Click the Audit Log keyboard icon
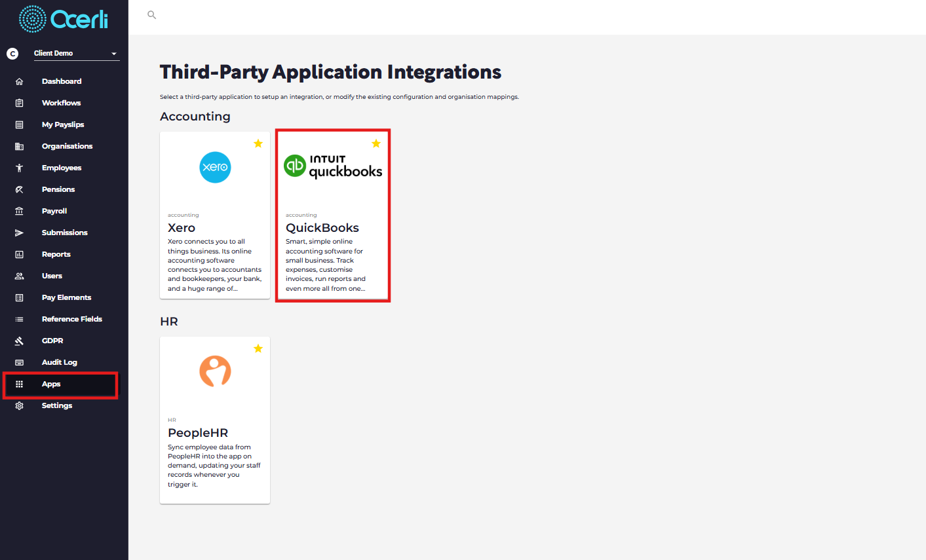Image resolution: width=926 pixels, height=560 pixels. tap(19, 362)
